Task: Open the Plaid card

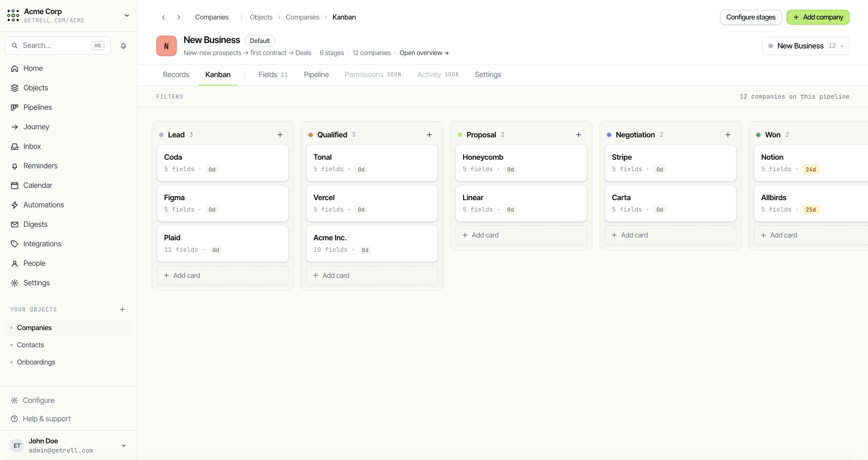Action: pyautogui.click(x=223, y=244)
